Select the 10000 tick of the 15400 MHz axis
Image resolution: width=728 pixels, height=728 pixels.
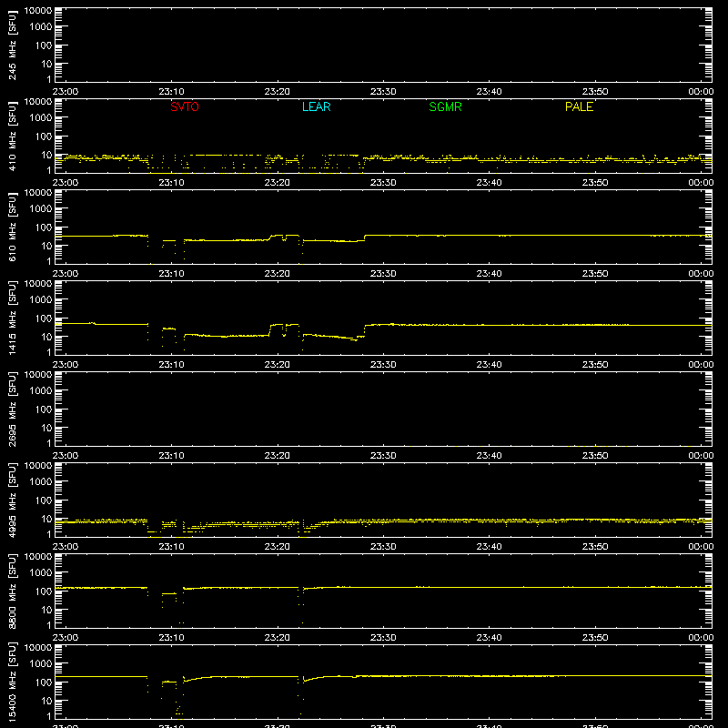coord(38,648)
